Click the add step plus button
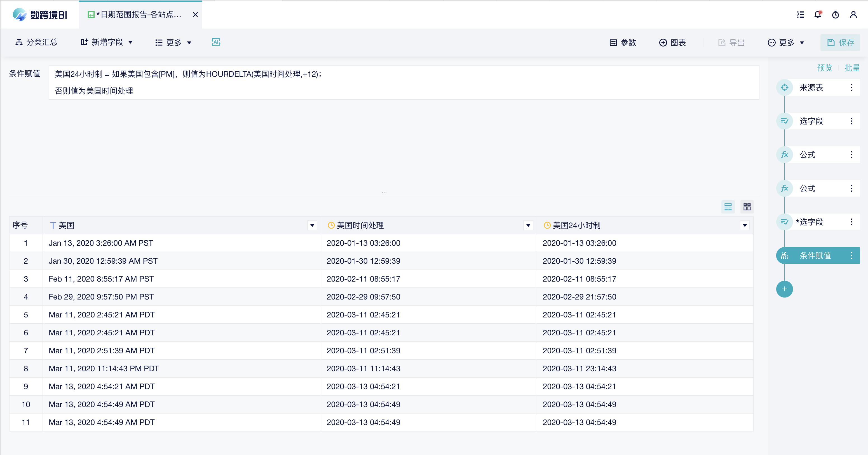 [784, 289]
